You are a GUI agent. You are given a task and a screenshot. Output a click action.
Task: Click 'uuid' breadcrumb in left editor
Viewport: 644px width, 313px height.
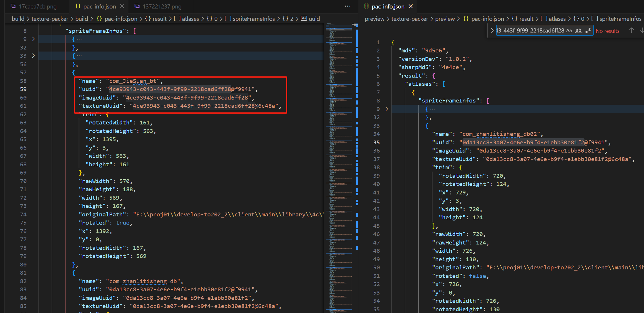pyautogui.click(x=314, y=19)
